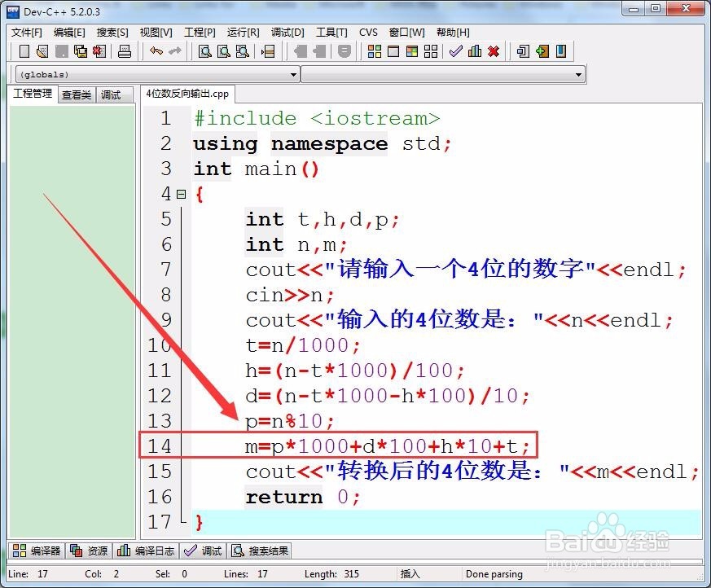Open the (globals) scope dropdown
Image resolution: width=711 pixels, height=588 pixels.
pyautogui.click(x=158, y=74)
